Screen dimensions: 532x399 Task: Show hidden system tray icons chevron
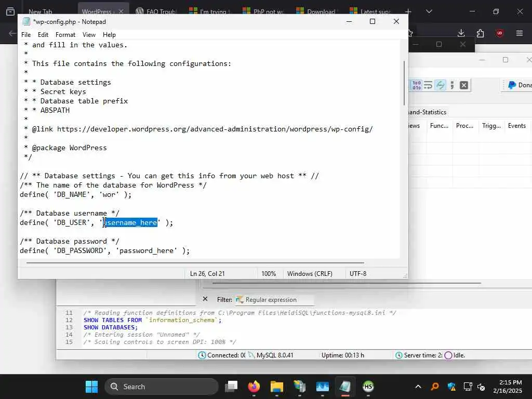(418, 387)
